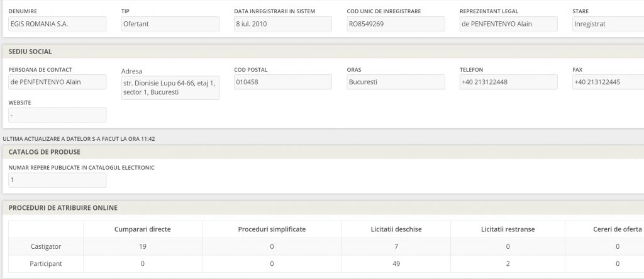This screenshot has height=279, width=644.
Task: Select the WEBSITE field
Action: (x=57, y=115)
